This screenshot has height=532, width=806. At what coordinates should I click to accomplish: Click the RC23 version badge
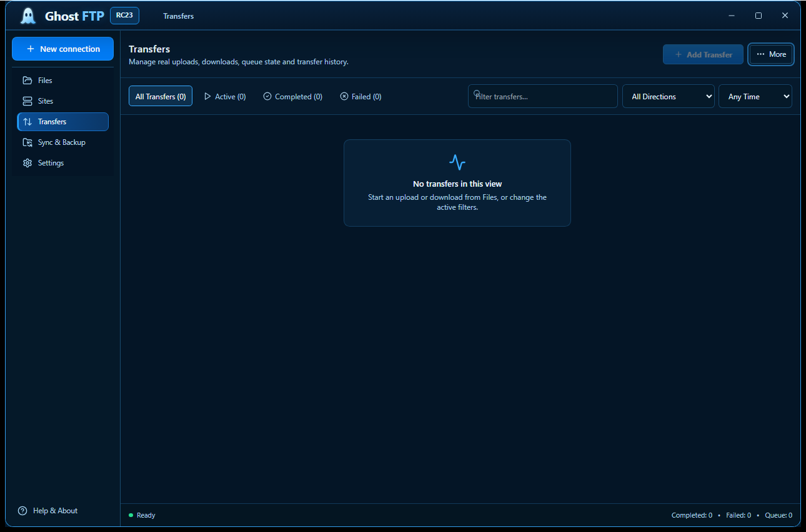click(124, 16)
